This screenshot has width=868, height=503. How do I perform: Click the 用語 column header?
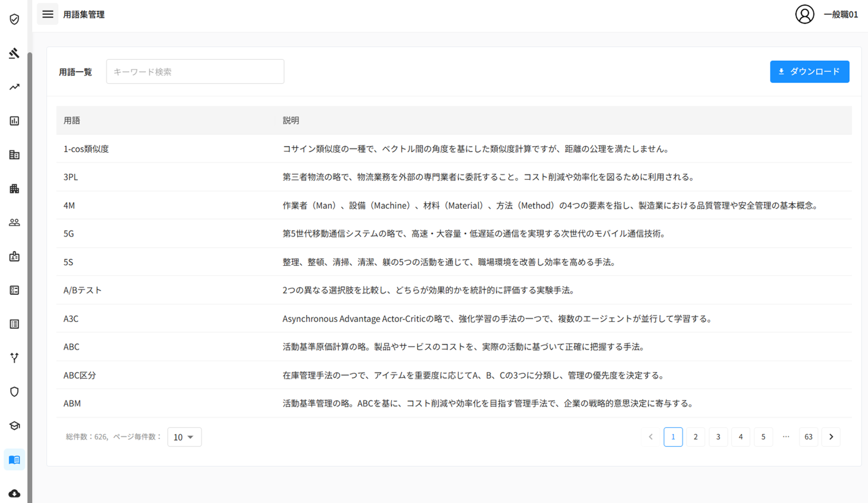click(72, 121)
